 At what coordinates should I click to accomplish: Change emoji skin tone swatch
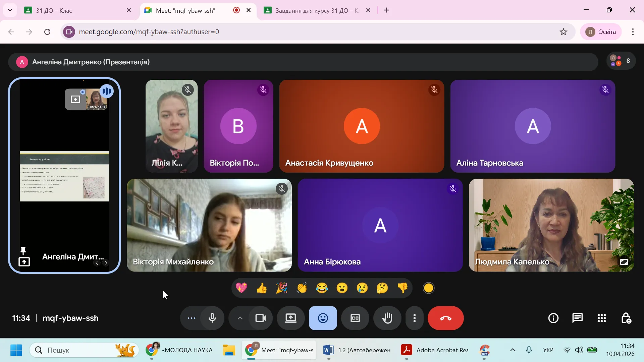[x=429, y=288]
